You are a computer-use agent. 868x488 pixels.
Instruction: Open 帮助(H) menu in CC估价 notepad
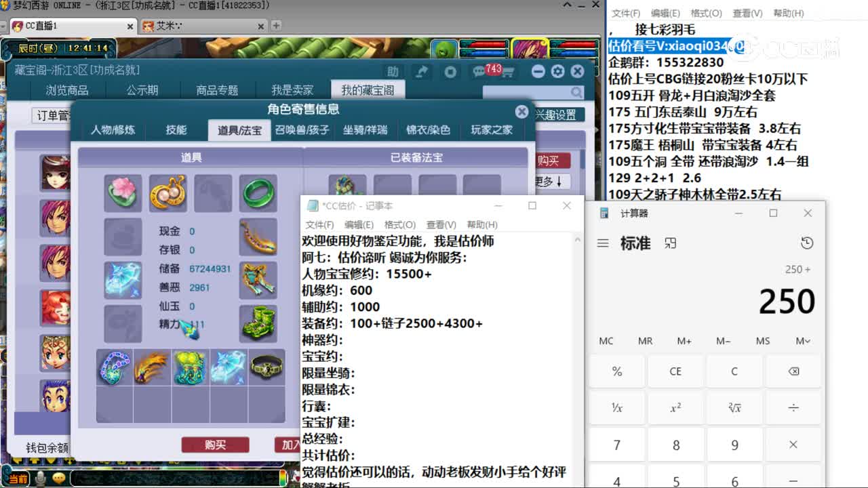click(483, 224)
